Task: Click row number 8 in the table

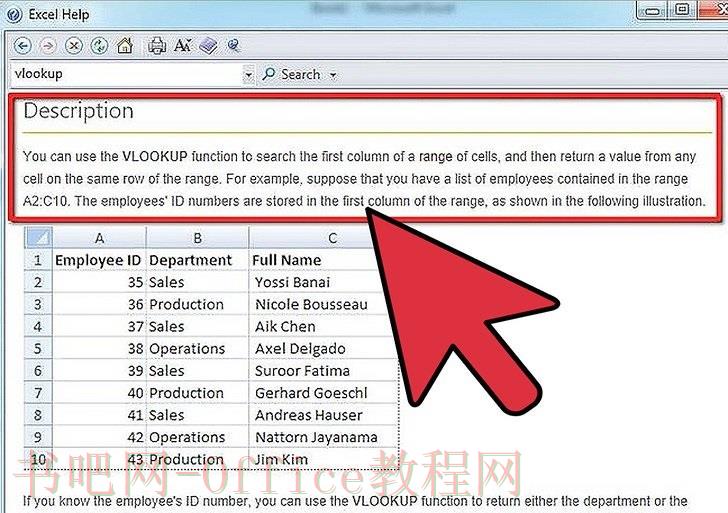Action: click(x=38, y=415)
